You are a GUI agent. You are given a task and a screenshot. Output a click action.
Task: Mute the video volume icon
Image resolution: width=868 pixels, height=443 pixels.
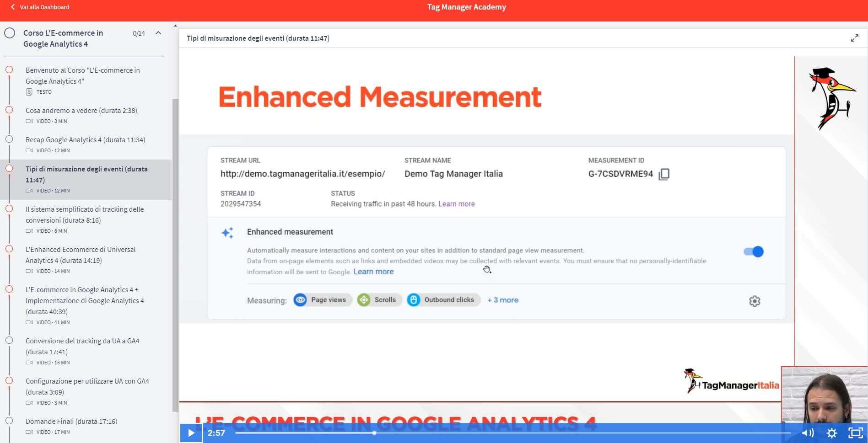pyautogui.click(x=808, y=432)
